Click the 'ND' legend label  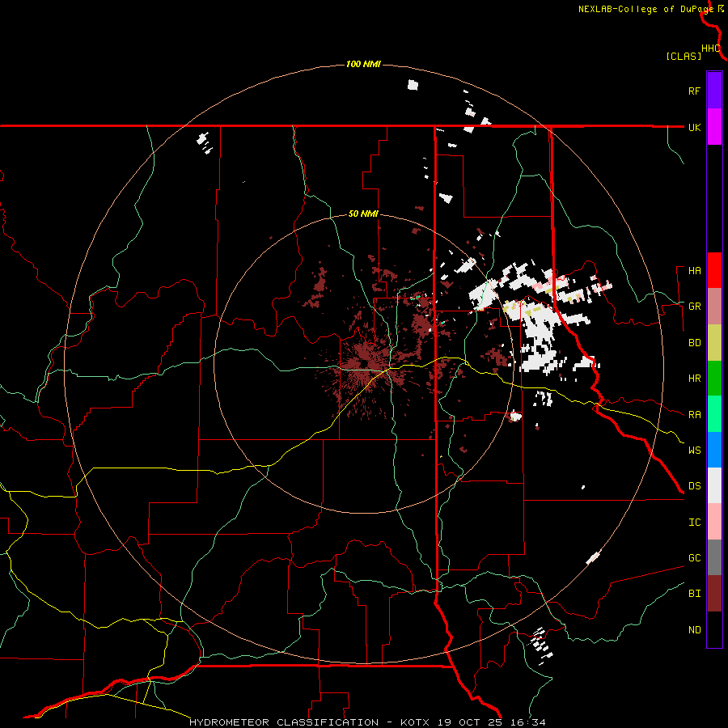coord(694,630)
